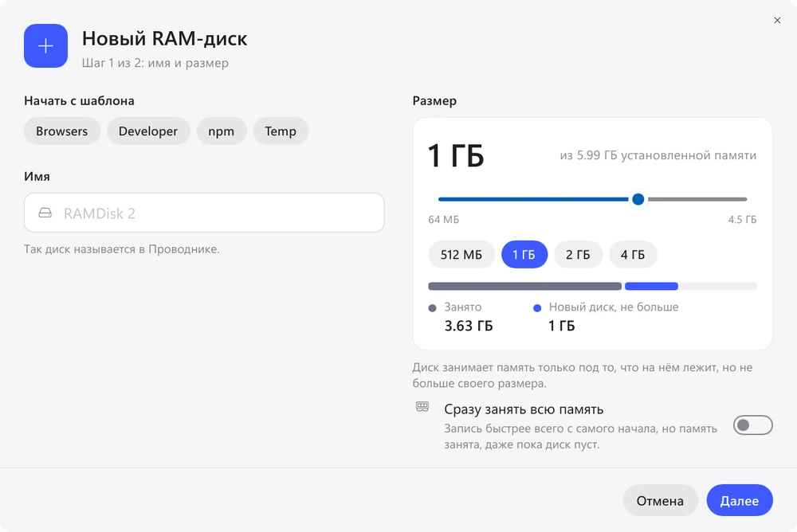
Task: Click the "из 5.99 ГБ установленной памяти" text
Action: click(x=658, y=155)
